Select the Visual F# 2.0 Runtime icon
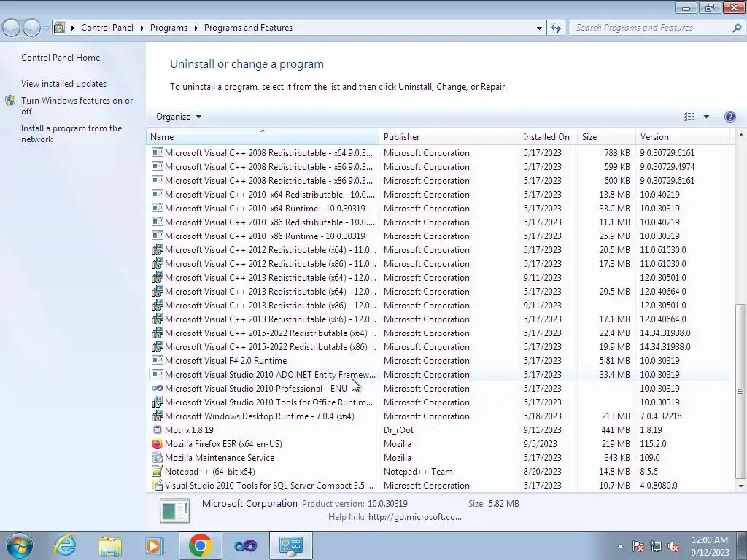 (157, 360)
